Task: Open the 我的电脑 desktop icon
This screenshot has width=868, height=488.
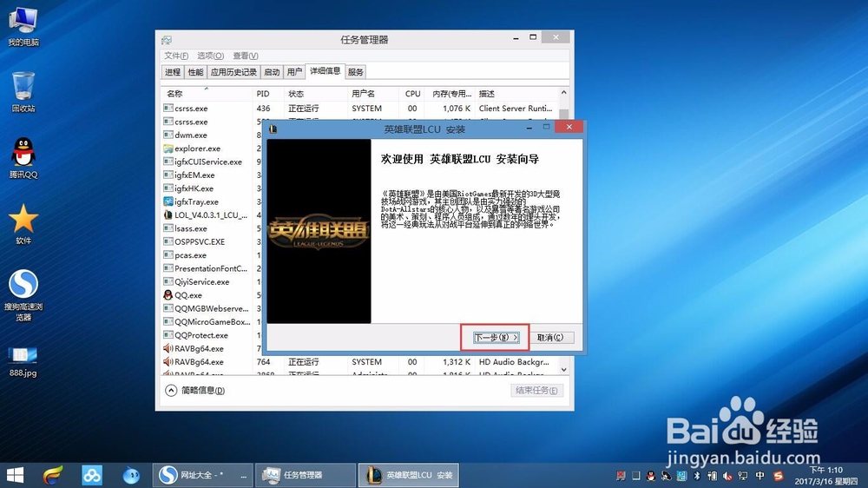Action: click(23, 27)
